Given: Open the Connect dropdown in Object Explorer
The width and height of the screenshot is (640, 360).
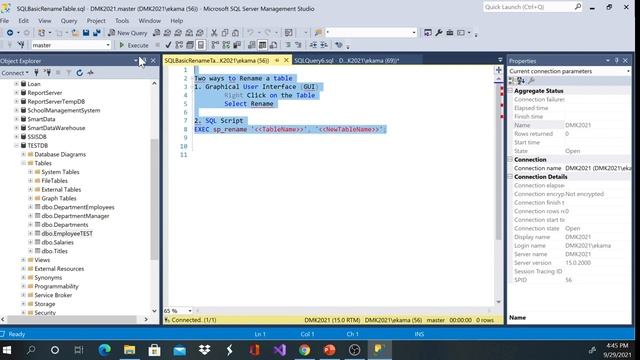Looking at the screenshot, I should tap(15, 73).
